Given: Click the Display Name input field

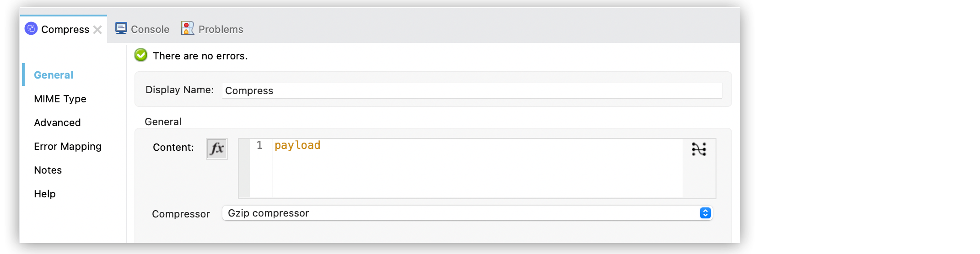Looking at the screenshot, I should coord(471,90).
